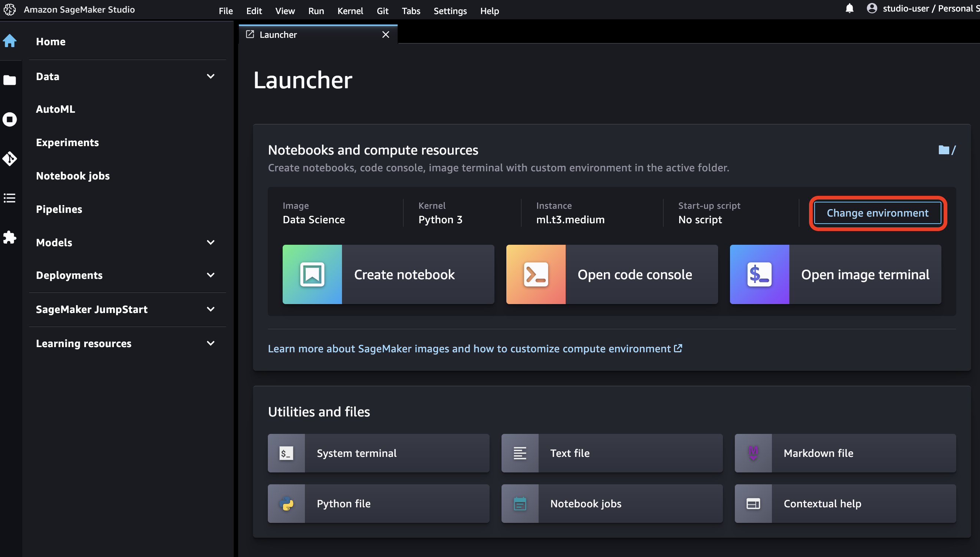Expand SageMaker JumpStart section
Image resolution: width=980 pixels, height=557 pixels.
pos(210,310)
